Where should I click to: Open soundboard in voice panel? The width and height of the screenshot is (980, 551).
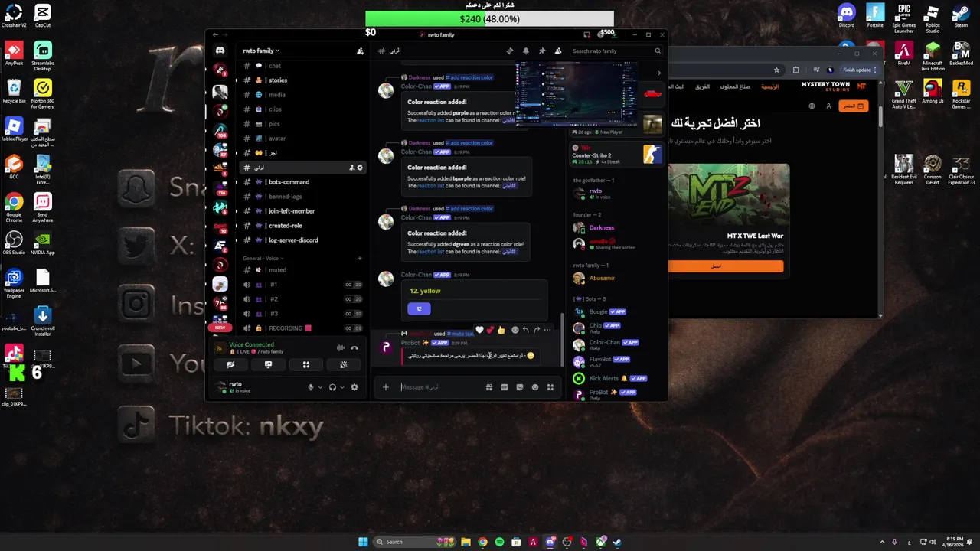[x=344, y=365]
